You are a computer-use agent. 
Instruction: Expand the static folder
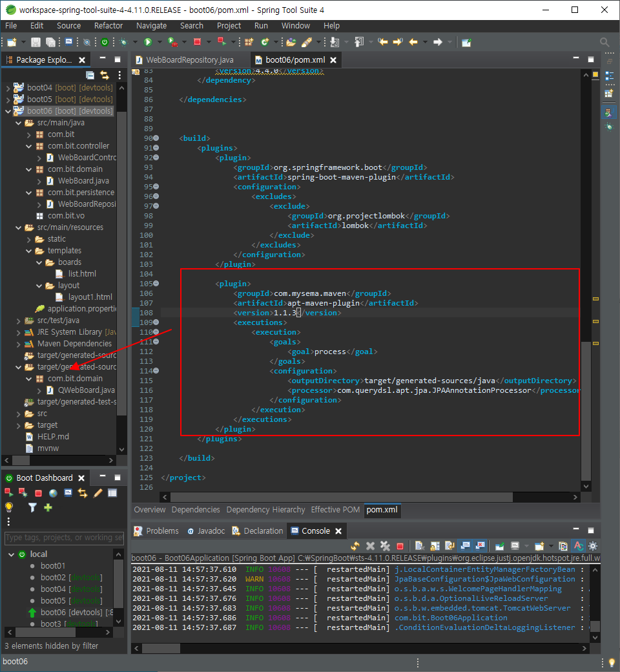coord(28,239)
